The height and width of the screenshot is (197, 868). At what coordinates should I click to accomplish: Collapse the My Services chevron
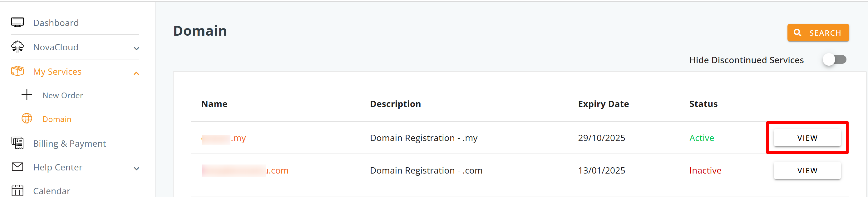pyautogui.click(x=136, y=73)
